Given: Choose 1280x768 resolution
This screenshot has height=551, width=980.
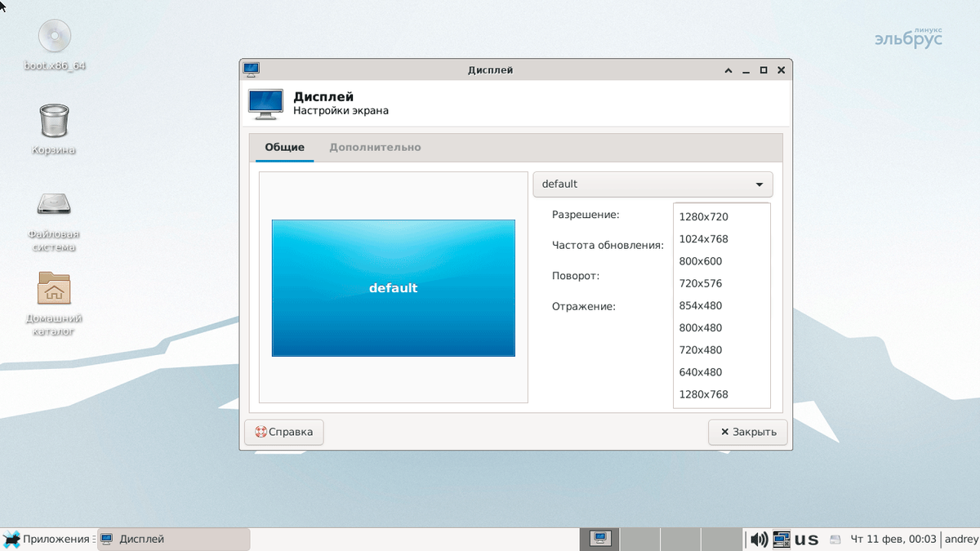Looking at the screenshot, I should coord(722,394).
